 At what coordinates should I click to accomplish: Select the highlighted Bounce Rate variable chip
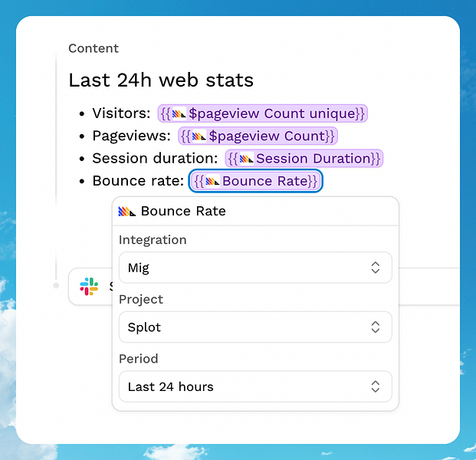255,181
